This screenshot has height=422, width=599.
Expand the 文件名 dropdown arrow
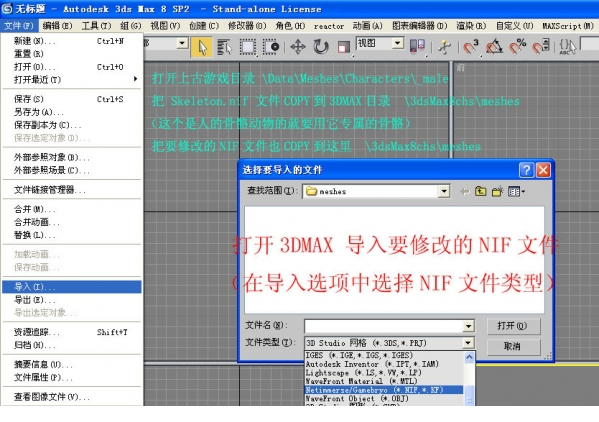pyautogui.click(x=468, y=326)
